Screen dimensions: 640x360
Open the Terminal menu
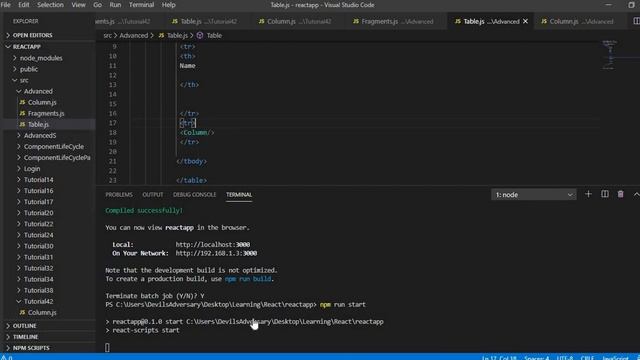pos(141,5)
